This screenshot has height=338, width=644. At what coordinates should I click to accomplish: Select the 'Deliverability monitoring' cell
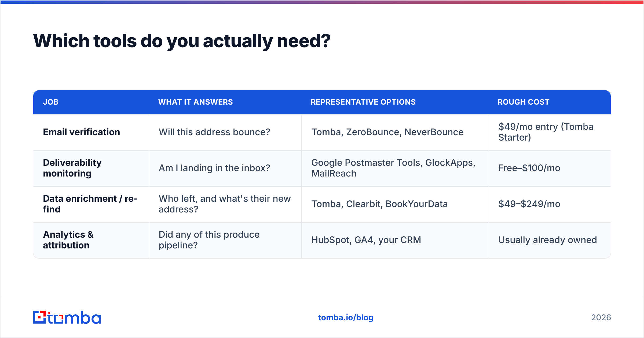[91, 168]
